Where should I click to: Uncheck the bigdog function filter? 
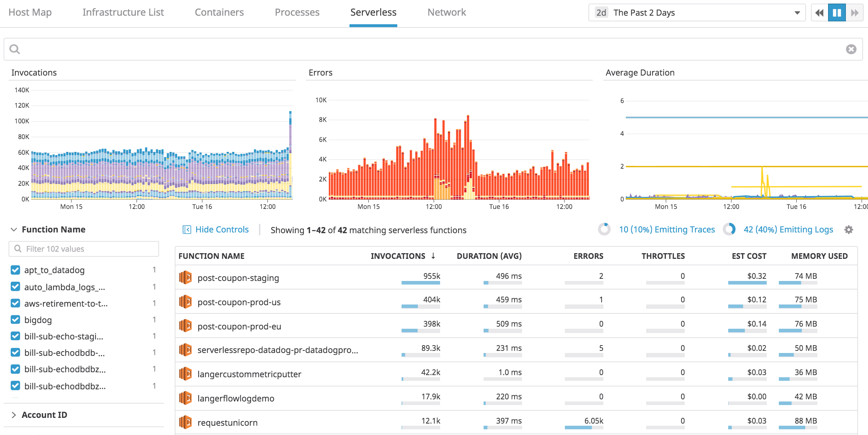(15, 319)
